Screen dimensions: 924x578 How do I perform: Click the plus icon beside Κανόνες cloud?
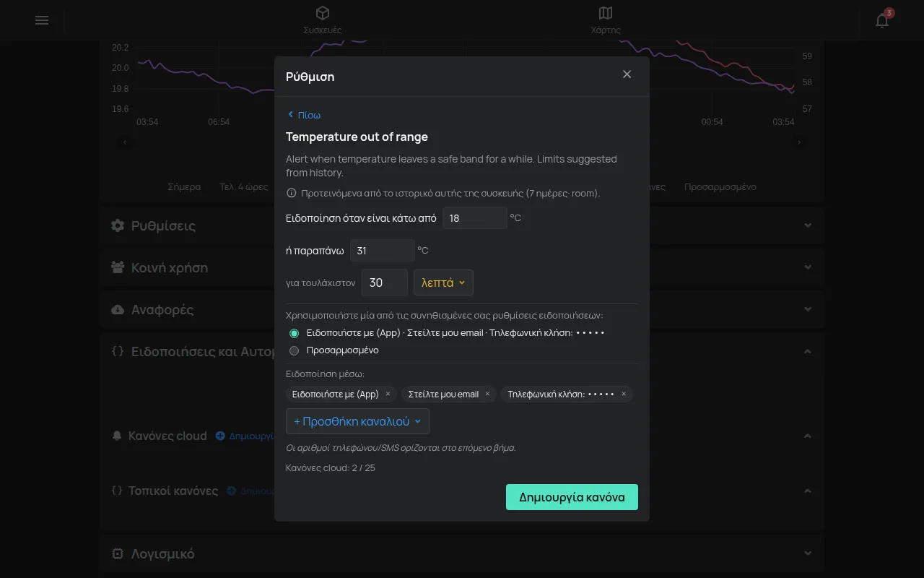tap(220, 436)
